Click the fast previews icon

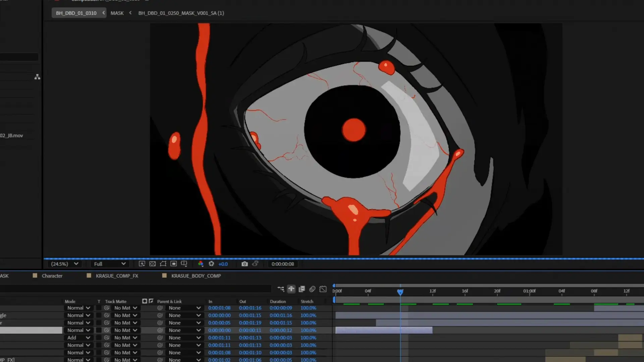click(142, 264)
